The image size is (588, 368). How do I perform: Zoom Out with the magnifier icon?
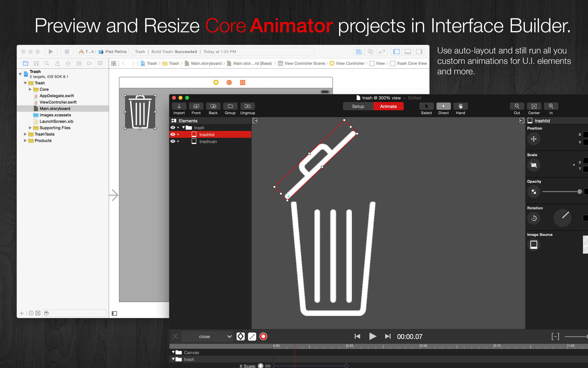517,106
